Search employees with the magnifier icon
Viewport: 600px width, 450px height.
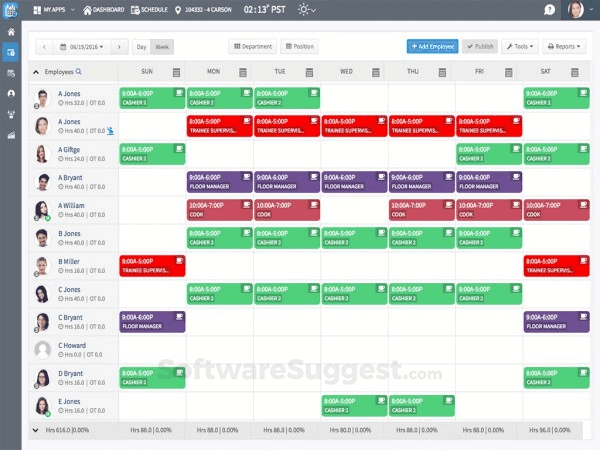coord(79,72)
